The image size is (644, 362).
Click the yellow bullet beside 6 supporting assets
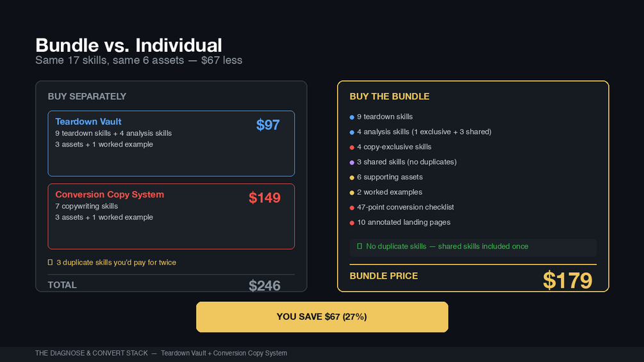352,177
